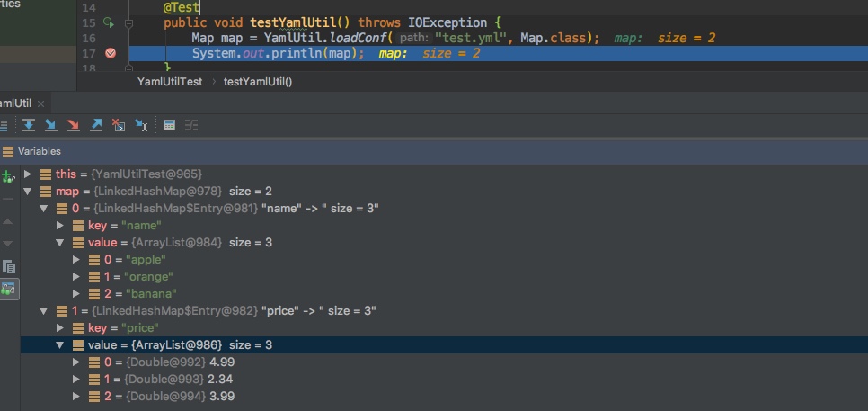The height and width of the screenshot is (411, 868).
Task: Click the Run to Cursor icon
Action: tap(140, 125)
